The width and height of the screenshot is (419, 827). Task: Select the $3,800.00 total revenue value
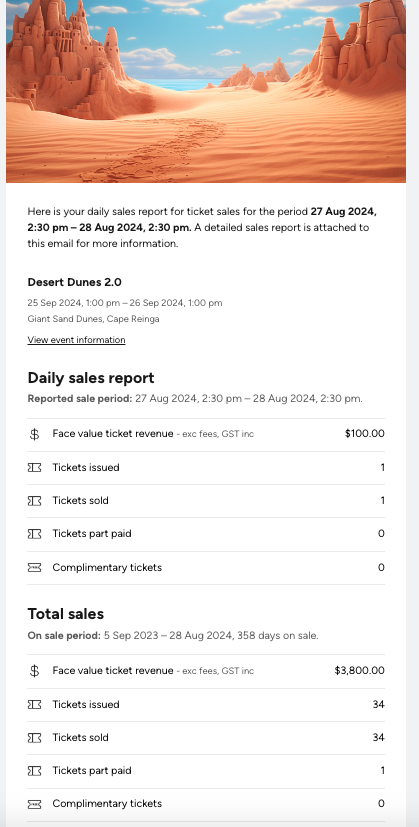point(359,670)
